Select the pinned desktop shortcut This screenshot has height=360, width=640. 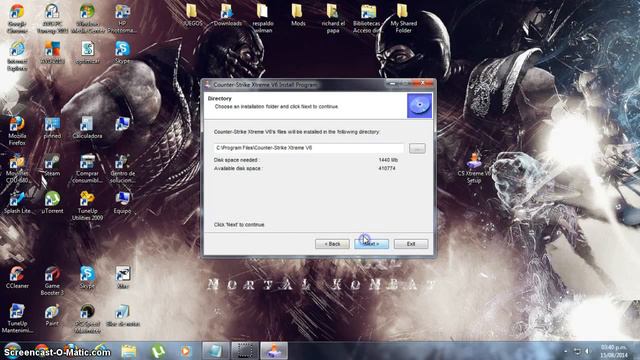click(52, 127)
